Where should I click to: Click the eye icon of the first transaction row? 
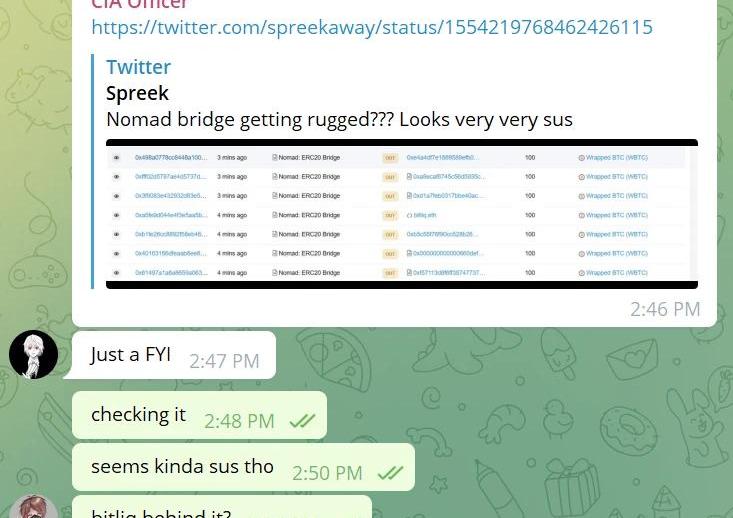[116, 158]
